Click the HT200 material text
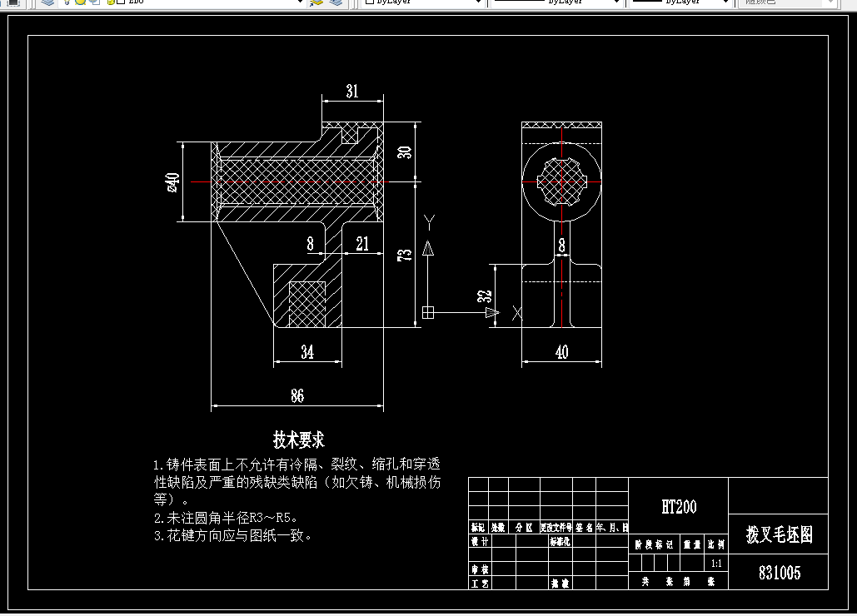This screenshot has height=616, width=857. [679, 507]
